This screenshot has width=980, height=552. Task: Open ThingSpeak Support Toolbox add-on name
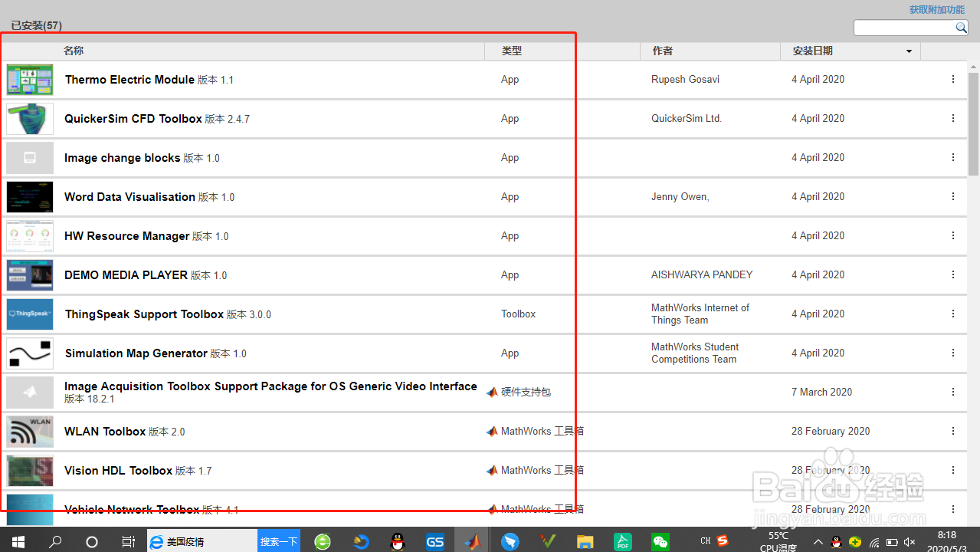pyautogui.click(x=144, y=314)
